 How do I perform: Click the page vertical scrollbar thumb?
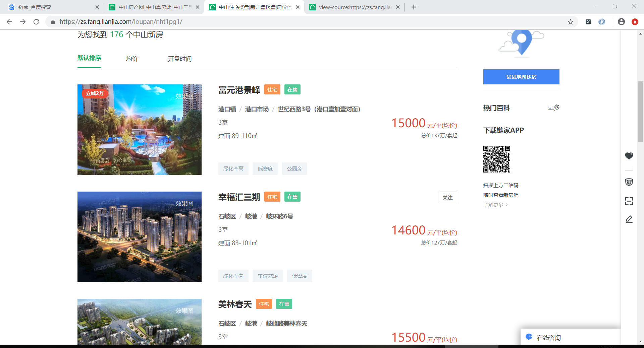640,112
